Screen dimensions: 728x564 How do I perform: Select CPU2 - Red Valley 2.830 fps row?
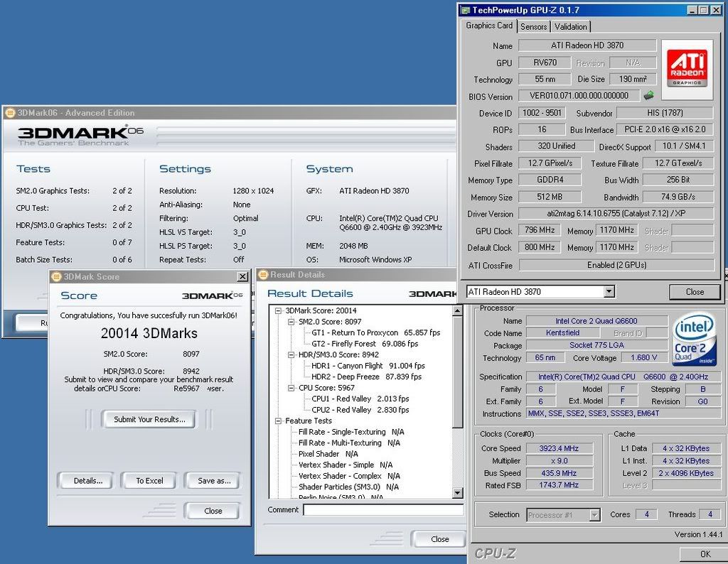click(360, 410)
